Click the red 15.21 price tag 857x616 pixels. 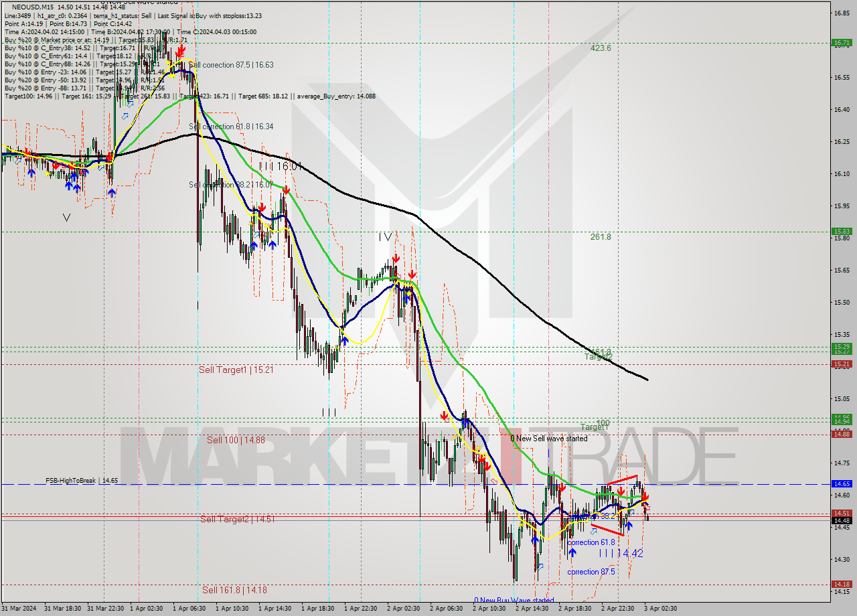842,364
